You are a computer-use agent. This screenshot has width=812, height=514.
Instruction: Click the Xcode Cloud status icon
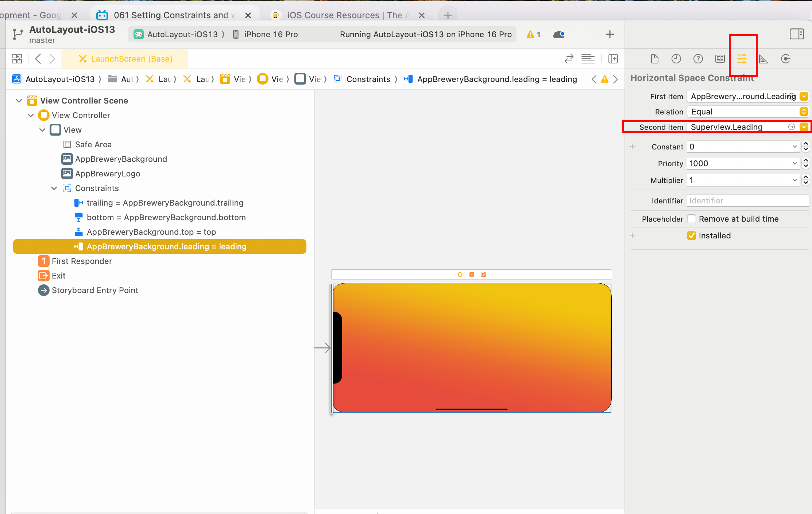click(x=559, y=34)
